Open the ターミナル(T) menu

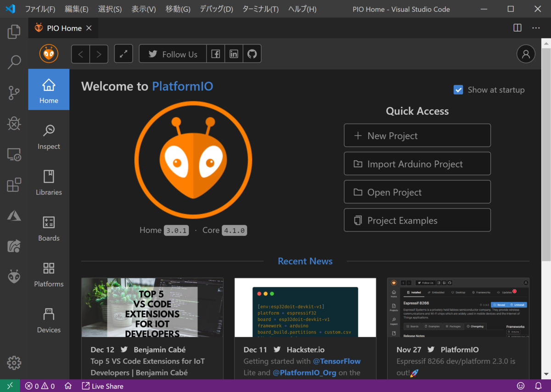click(x=260, y=9)
